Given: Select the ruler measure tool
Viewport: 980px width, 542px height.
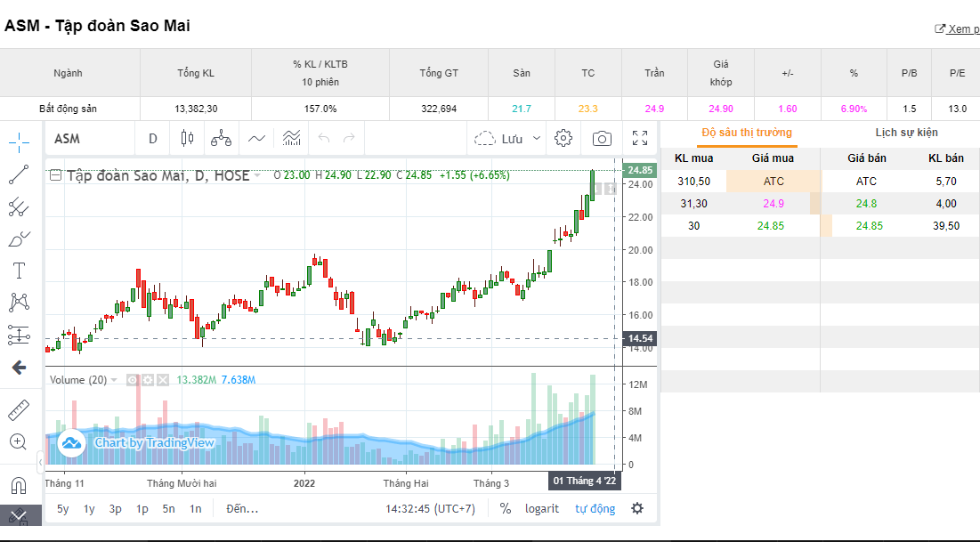Looking at the screenshot, I should 19,409.
